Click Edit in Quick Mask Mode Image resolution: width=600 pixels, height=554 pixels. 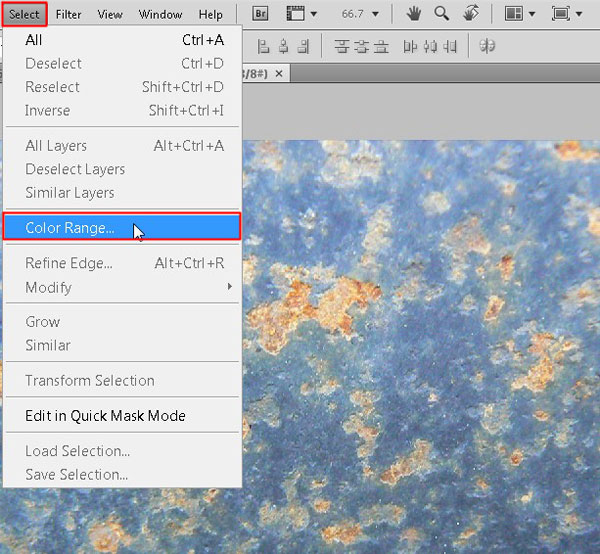pyautogui.click(x=105, y=415)
